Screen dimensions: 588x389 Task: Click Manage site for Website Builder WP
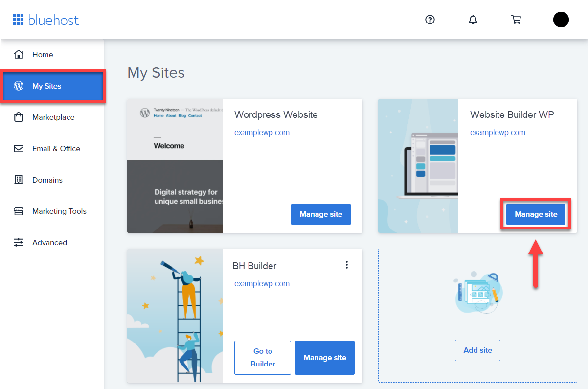pyautogui.click(x=536, y=214)
